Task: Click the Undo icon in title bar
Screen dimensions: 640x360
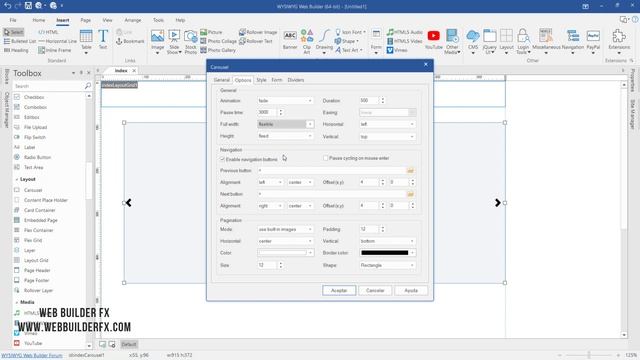Action: [x=8, y=6]
